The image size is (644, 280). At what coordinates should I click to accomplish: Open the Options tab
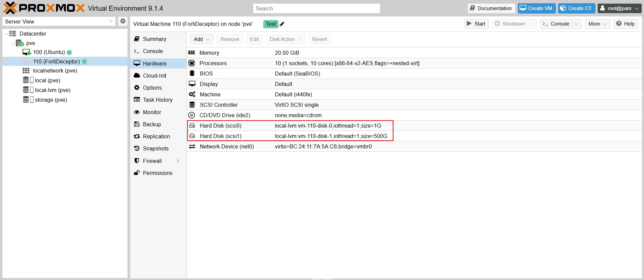pyautogui.click(x=158, y=88)
